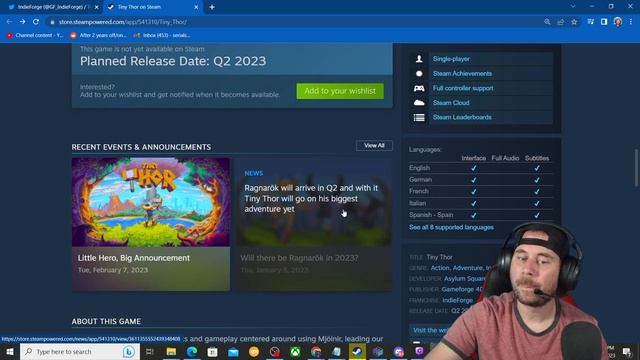Open a new browser tab
640x360 pixels.
212,7
